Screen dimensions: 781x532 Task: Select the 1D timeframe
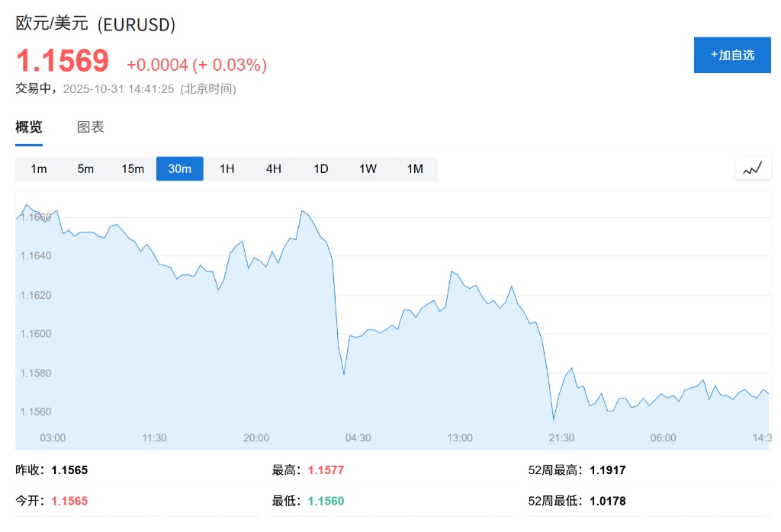point(321,168)
